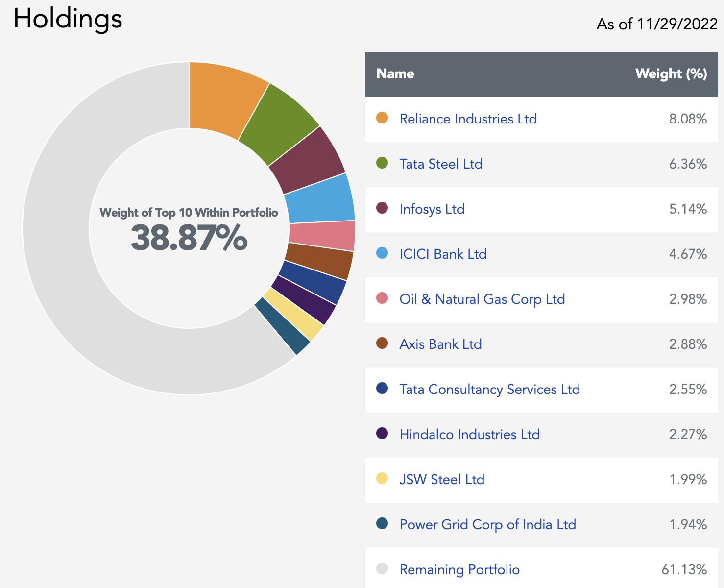Click the purple Hindalco legend dot
The image size is (724, 588).
click(x=382, y=434)
